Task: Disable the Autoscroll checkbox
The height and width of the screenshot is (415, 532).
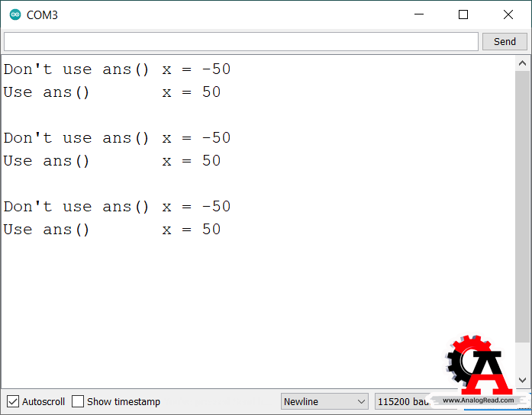Action: click(13, 401)
